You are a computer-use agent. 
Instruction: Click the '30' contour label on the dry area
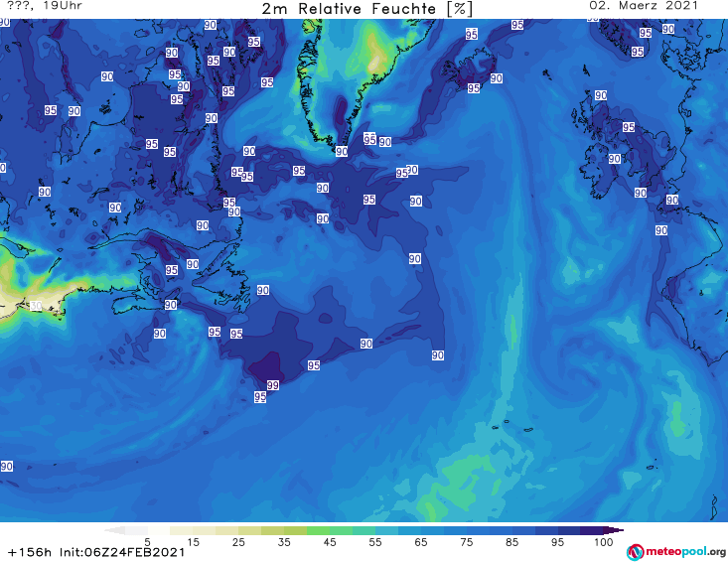pos(36,306)
